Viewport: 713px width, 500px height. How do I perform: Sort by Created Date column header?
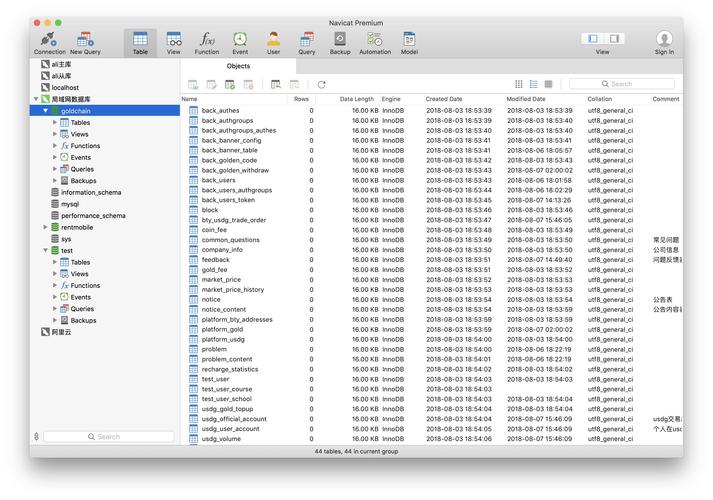tap(444, 99)
